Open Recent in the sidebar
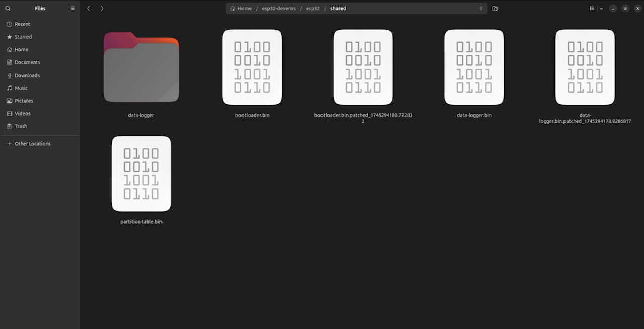The height and width of the screenshot is (329, 644). tap(40, 24)
